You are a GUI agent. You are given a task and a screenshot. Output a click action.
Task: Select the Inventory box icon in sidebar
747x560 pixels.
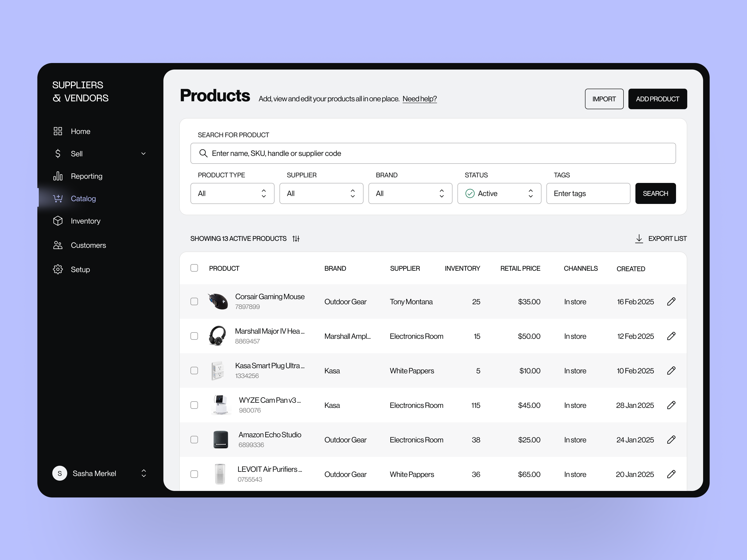click(x=58, y=221)
